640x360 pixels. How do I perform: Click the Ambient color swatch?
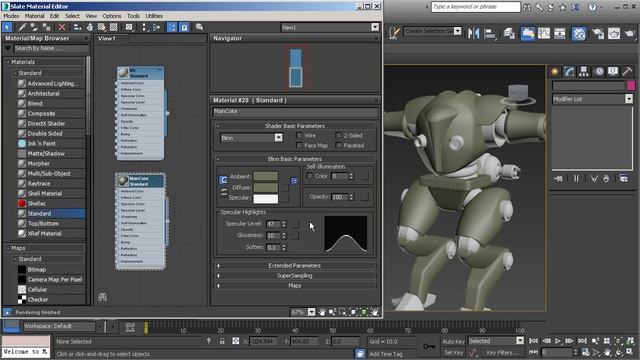(x=266, y=176)
